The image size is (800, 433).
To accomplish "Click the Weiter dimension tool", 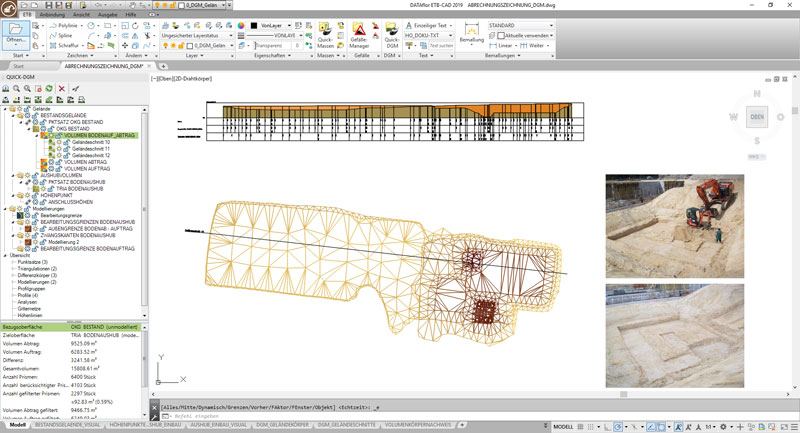I will pos(532,45).
